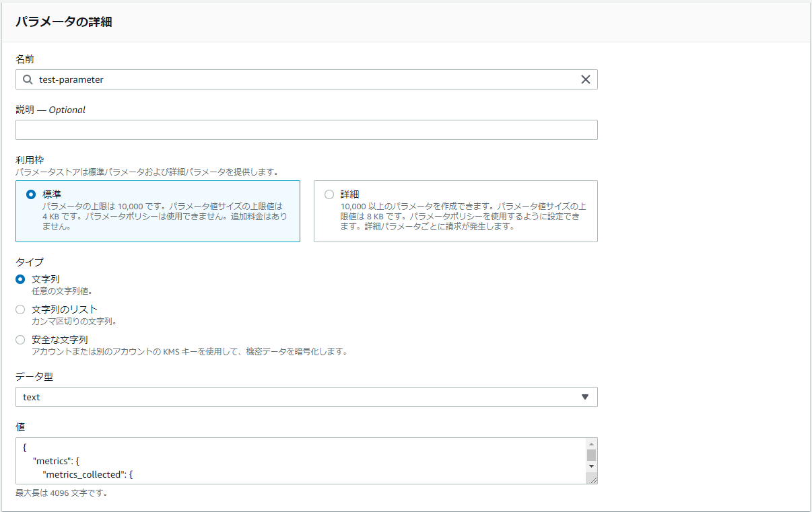Viewport: 812px width, 512px height.
Task: Click the パラメータの詳細 heading
Action: coord(64,22)
